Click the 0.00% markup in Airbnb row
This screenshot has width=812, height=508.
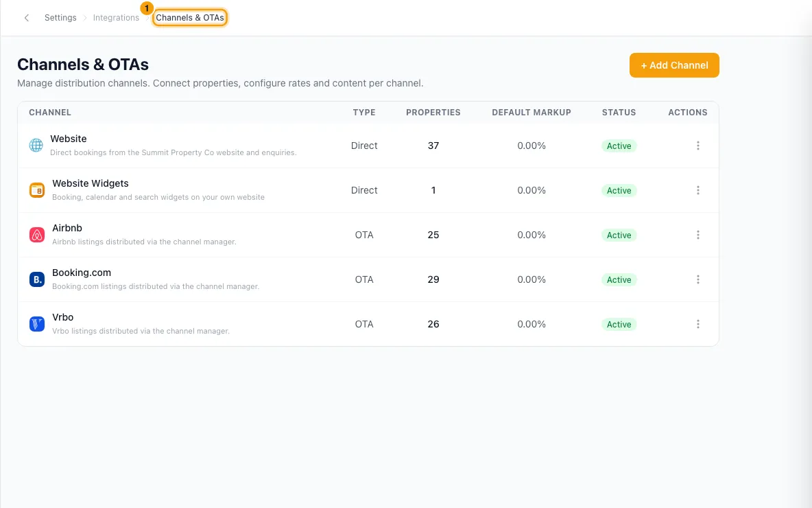[532, 235]
